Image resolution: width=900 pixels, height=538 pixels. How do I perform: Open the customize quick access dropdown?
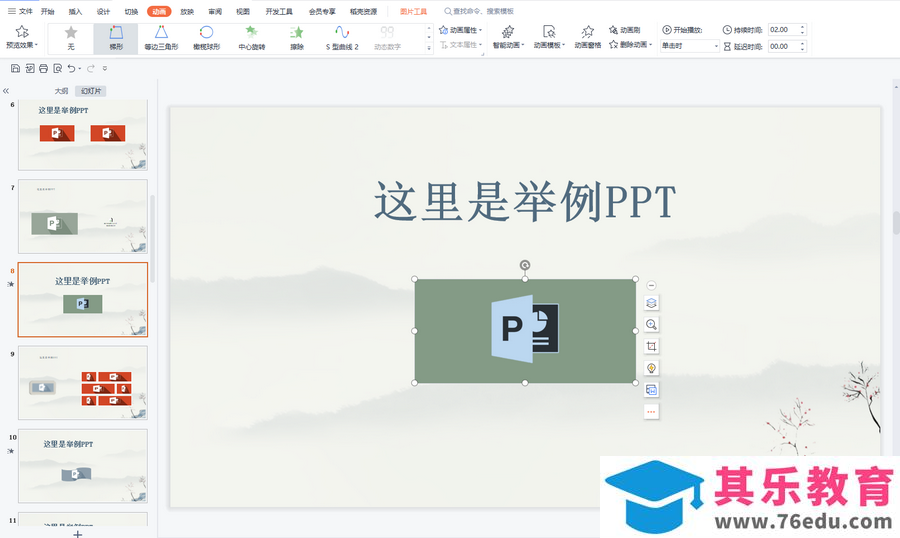(x=104, y=68)
